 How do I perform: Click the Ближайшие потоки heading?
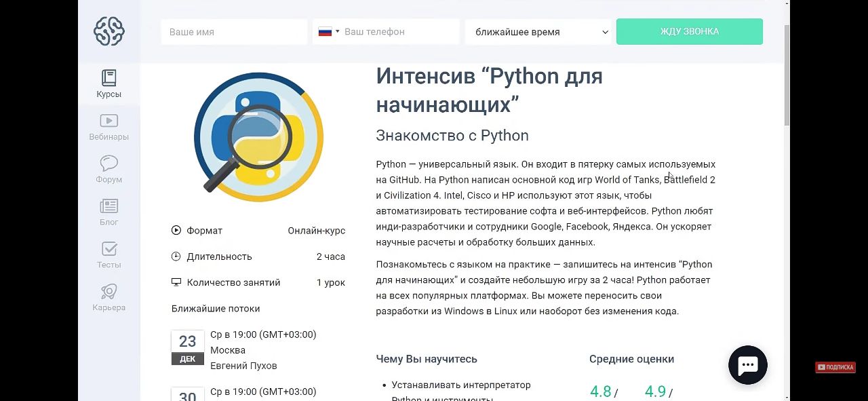pos(216,309)
